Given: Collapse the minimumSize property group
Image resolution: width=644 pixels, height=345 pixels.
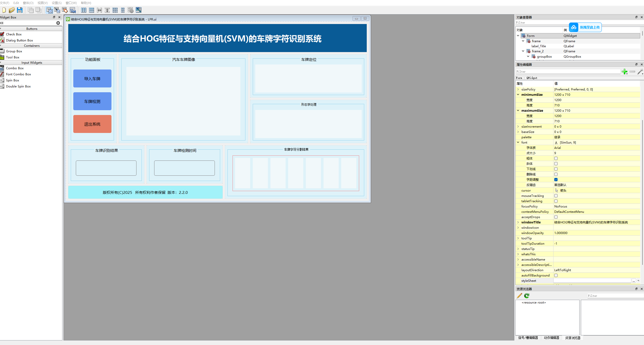Looking at the screenshot, I should pyautogui.click(x=518, y=95).
